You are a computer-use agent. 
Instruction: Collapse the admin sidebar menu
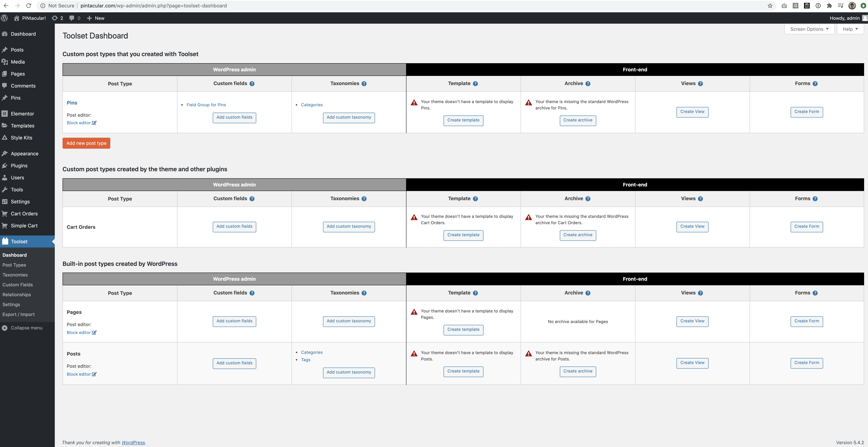pyautogui.click(x=22, y=328)
